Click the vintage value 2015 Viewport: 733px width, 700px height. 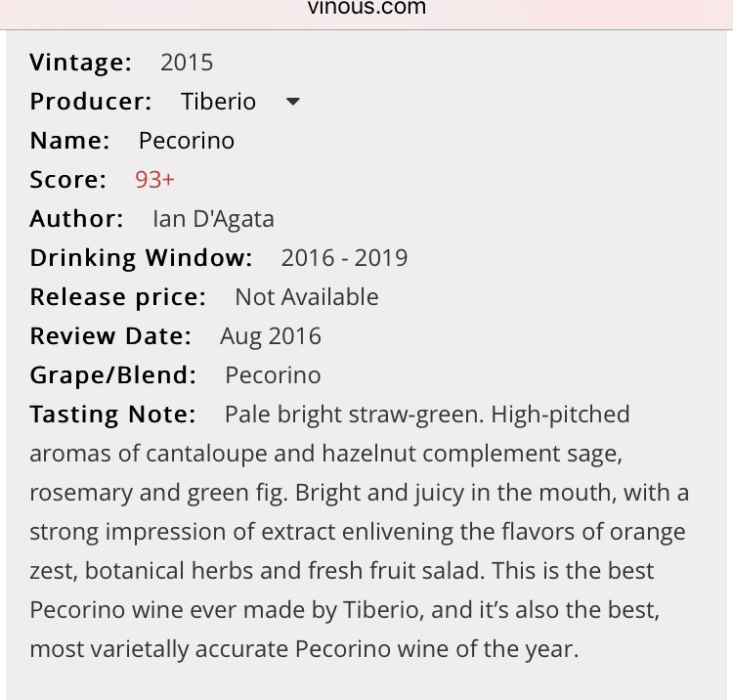(187, 63)
